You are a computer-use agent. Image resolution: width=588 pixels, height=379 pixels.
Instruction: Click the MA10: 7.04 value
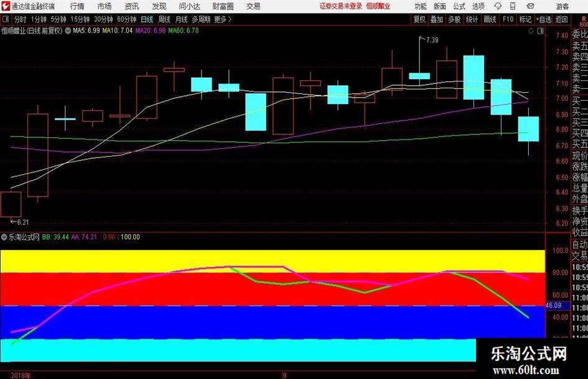(118, 30)
